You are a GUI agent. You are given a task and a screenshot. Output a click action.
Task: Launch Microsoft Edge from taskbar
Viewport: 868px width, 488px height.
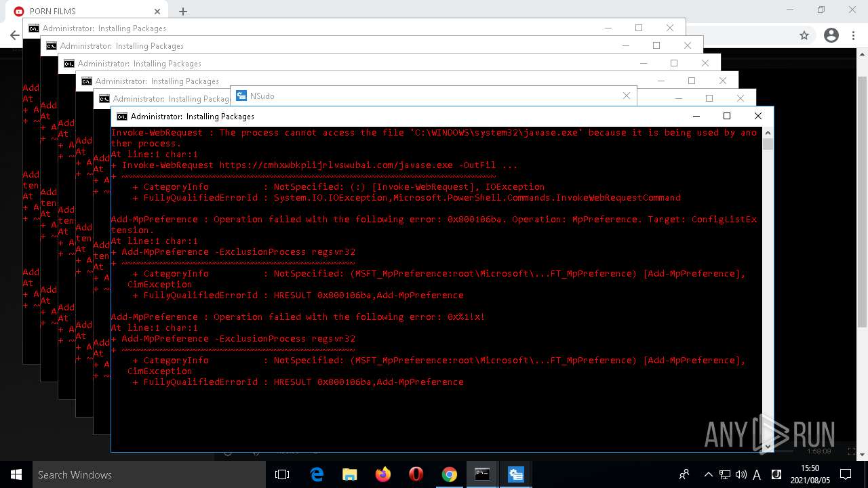pyautogui.click(x=317, y=474)
